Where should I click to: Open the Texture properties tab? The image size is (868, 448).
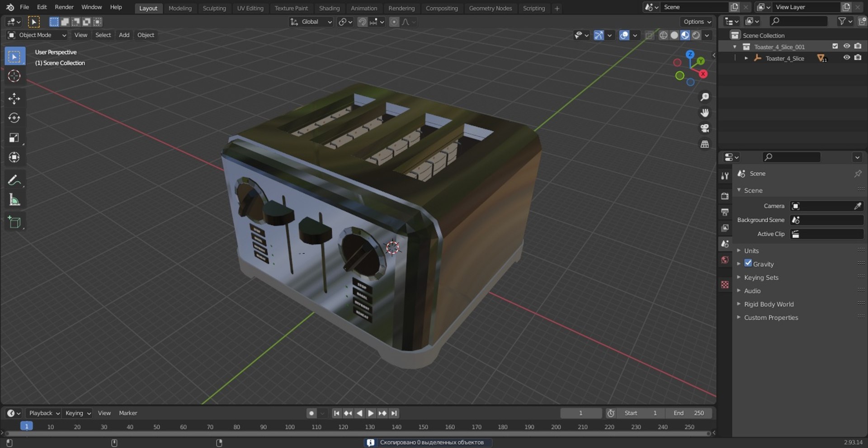tap(725, 284)
